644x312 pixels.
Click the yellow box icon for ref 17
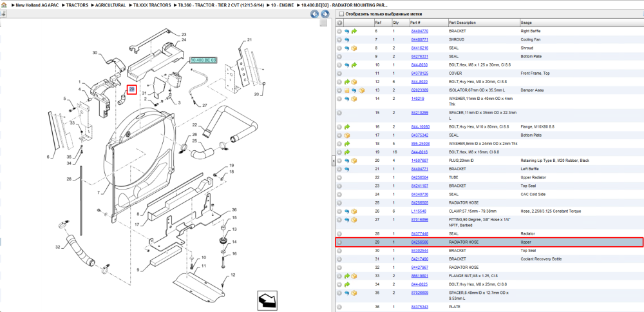[347, 135]
